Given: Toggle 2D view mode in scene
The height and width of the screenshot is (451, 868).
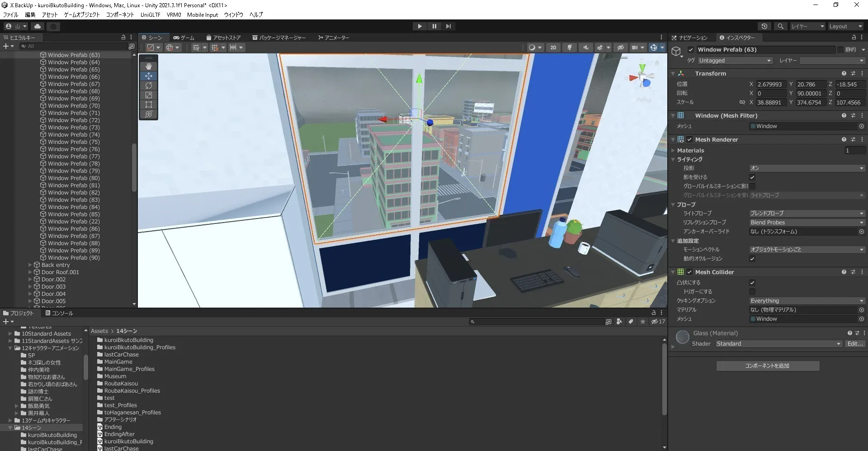Looking at the screenshot, I should click(x=553, y=47).
